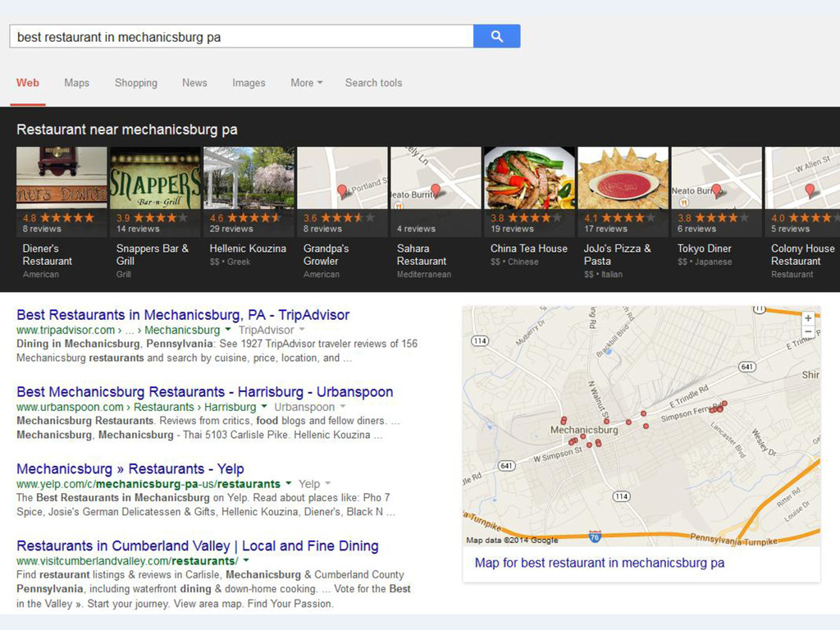The height and width of the screenshot is (630, 840).
Task: Click Colony House Restaurant name
Action: point(802,255)
